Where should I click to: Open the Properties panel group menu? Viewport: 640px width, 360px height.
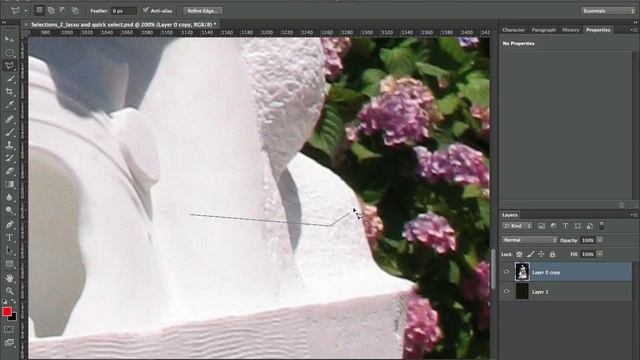634,30
